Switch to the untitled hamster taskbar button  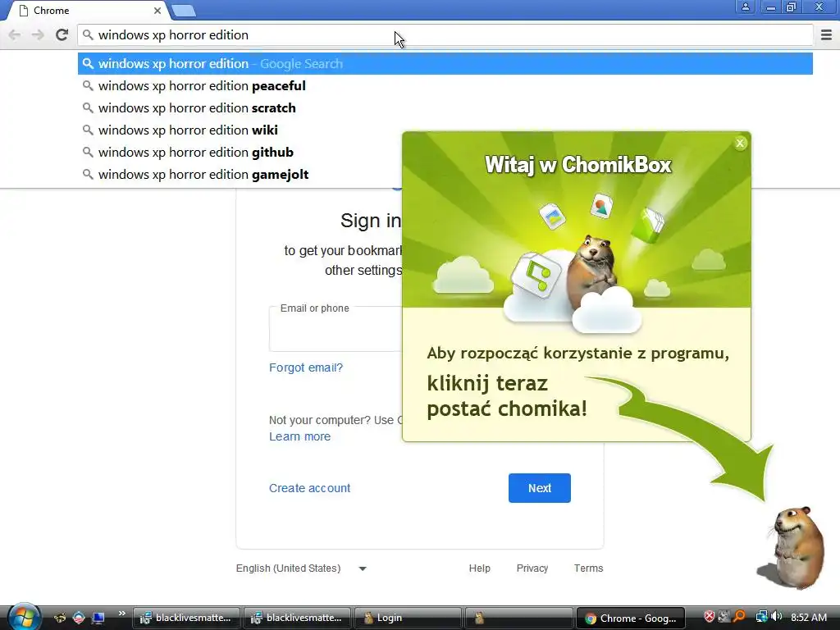(518, 618)
